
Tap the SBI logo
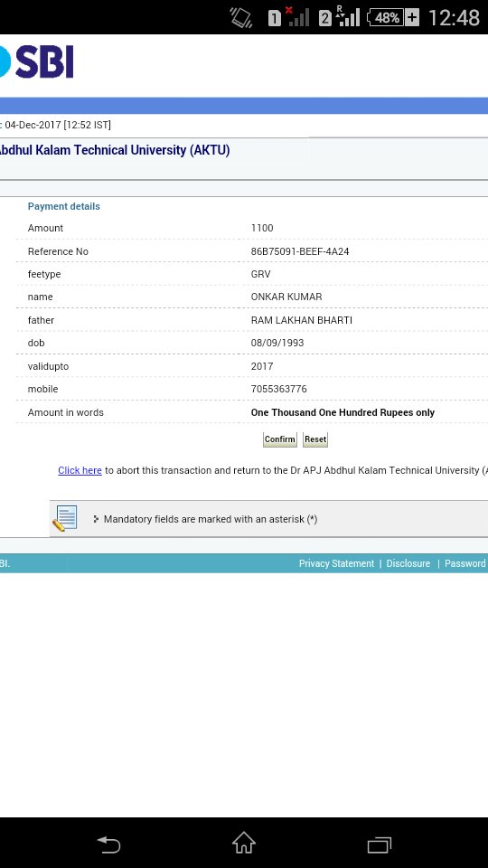pos(36,61)
